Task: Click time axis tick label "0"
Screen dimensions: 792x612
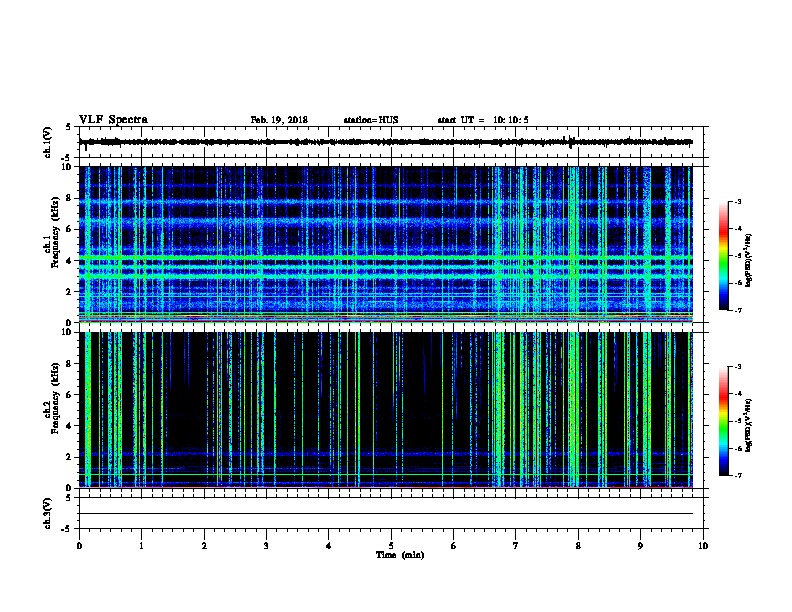Action: pyautogui.click(x=79, y=546)
